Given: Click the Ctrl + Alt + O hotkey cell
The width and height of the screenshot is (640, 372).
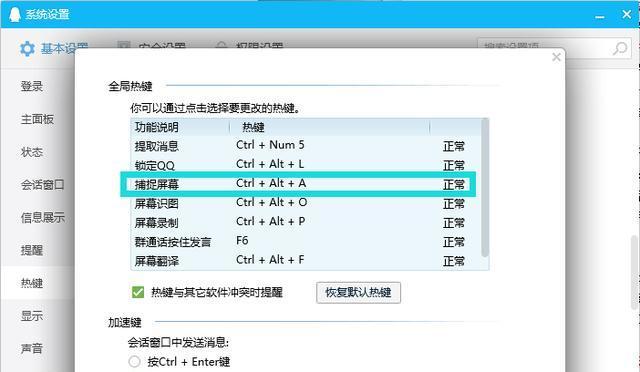Looking at the screenshot, I should (271, 203).
